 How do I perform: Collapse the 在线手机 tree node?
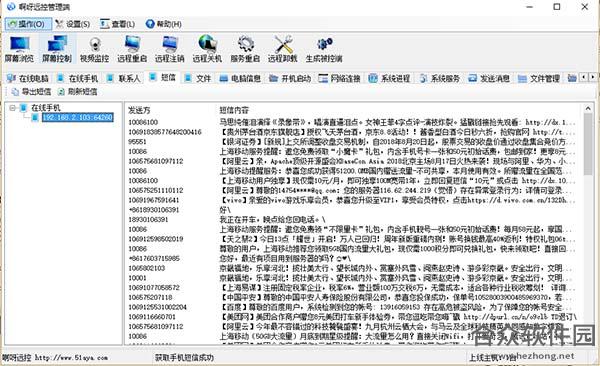coord(12,108)
